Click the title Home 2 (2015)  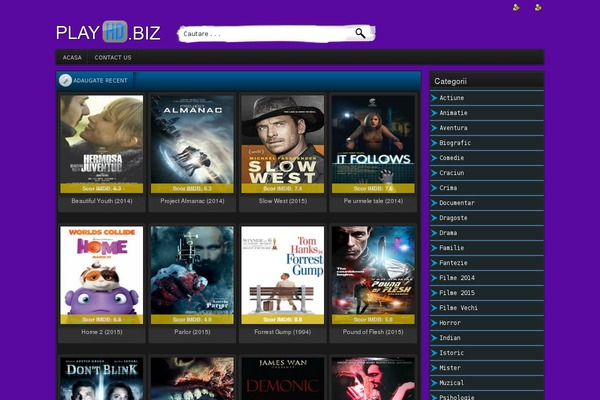click(x=102, y=332)
